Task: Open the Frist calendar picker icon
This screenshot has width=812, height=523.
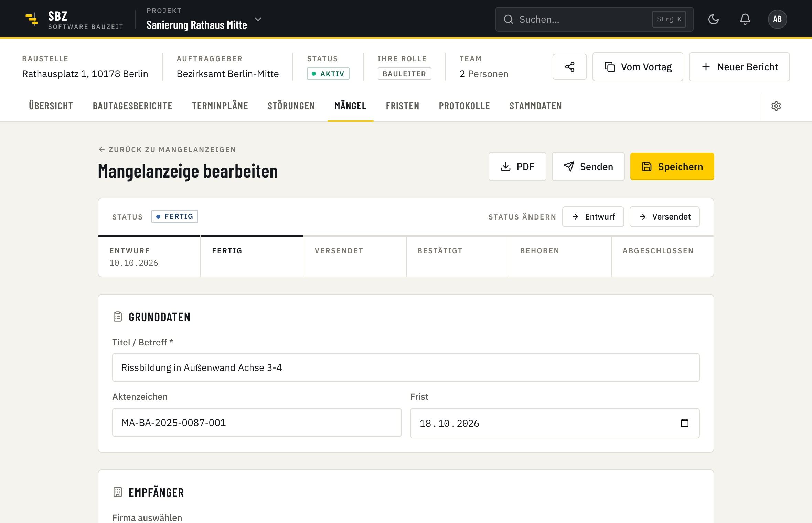Action: [684, 423]
